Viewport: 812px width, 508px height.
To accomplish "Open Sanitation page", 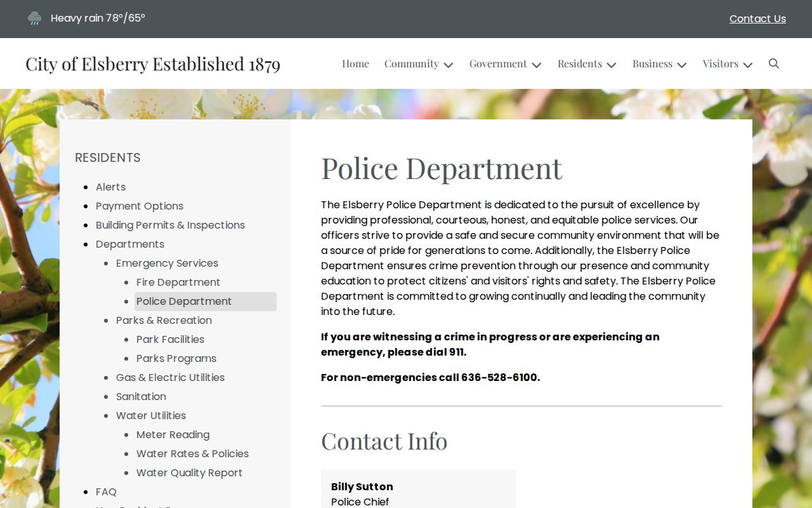I will 141,396.
